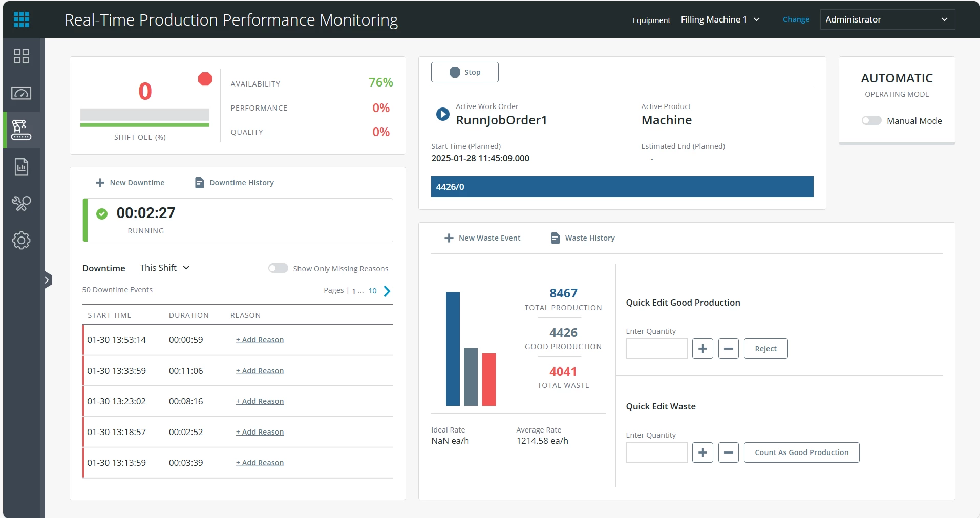The image size is (980, 518).
Task: Add reason for 13:53:14 downtime
Action: point(260,340)
